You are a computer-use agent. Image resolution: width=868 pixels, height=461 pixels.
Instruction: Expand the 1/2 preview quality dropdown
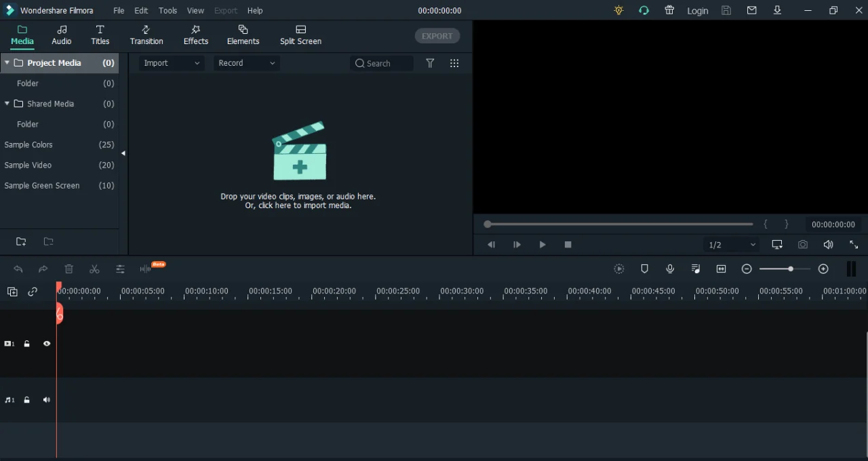pos(731,245)
